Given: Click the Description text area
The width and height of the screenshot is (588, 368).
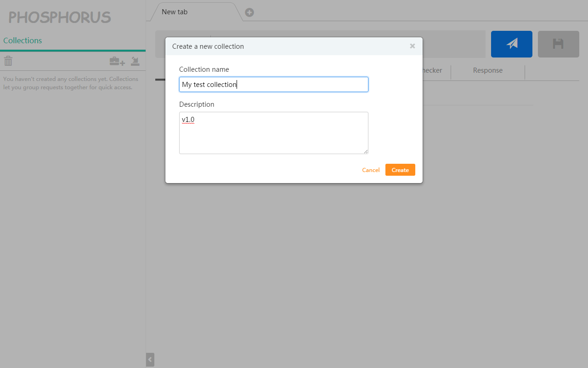Looking at the screenshot, I should click(x=274, y=133).
